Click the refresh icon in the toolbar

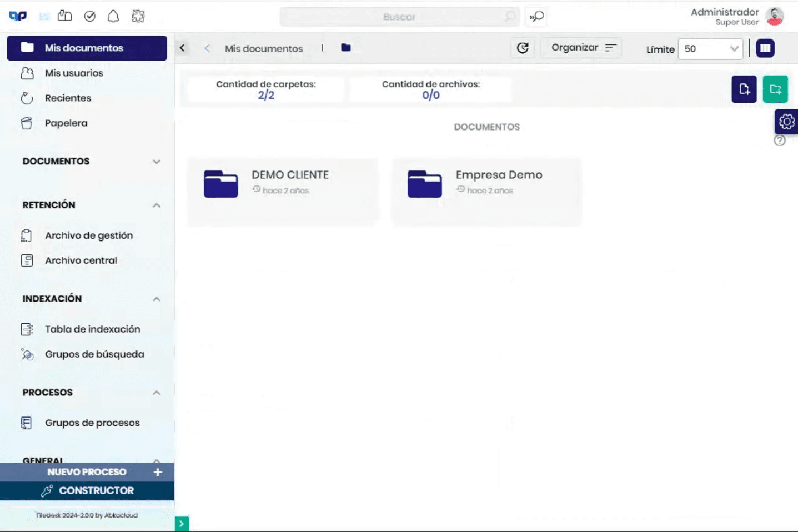(x=521, y=48)
